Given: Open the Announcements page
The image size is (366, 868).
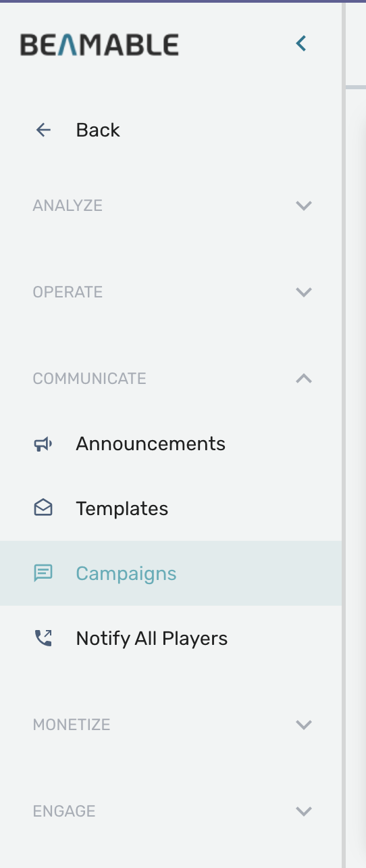Looking at the screenshot, I should (x=171, y=443).
